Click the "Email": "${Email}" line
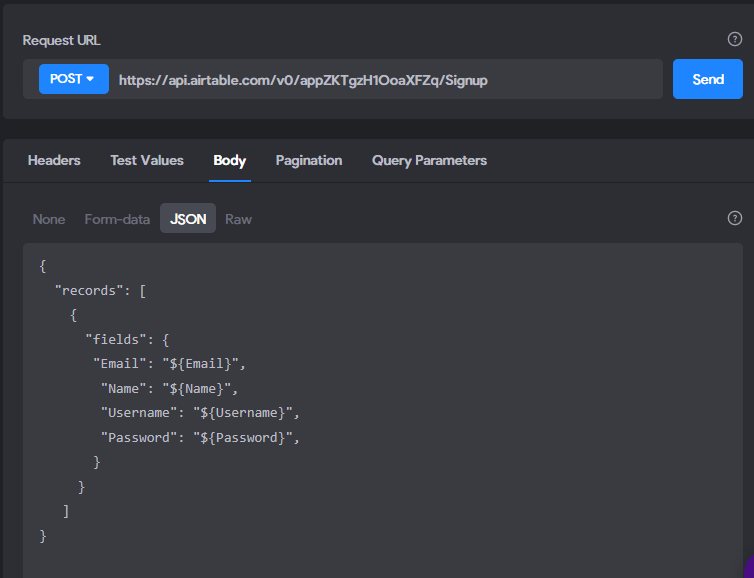The image size is (754, 578). point(169,364)
